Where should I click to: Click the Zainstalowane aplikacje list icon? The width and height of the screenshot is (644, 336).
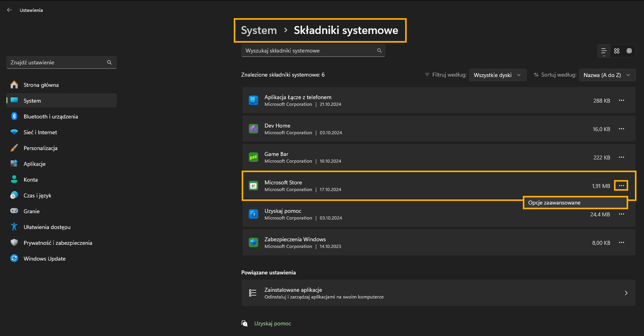tap(253, 293)
